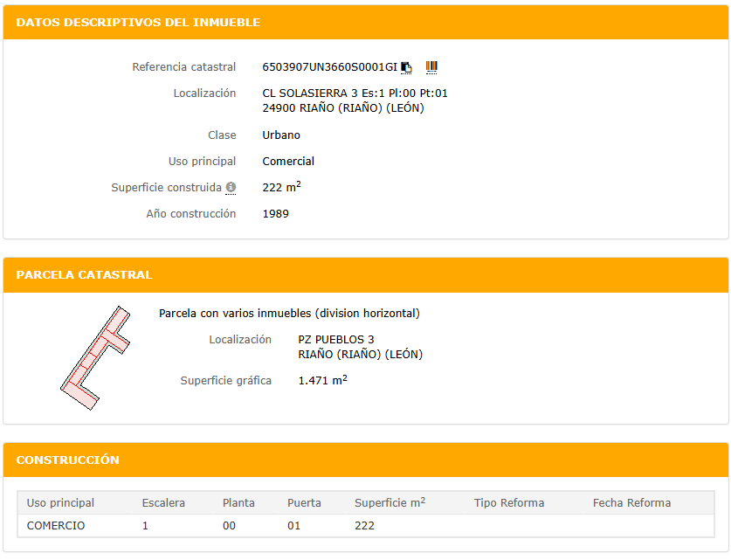Select the reference number 6503907UN3660S0001GI
Viewport: 731px width, 560px height.
click(329, 67)
